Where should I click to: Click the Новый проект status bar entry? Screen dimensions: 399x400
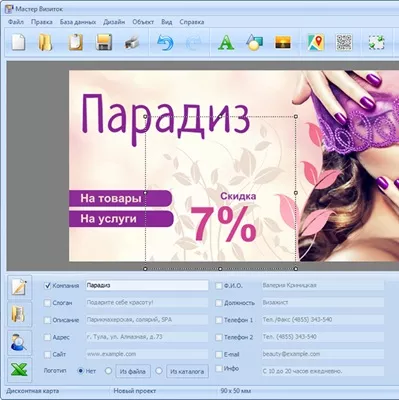pyautogui.click(x=135, y=391)
